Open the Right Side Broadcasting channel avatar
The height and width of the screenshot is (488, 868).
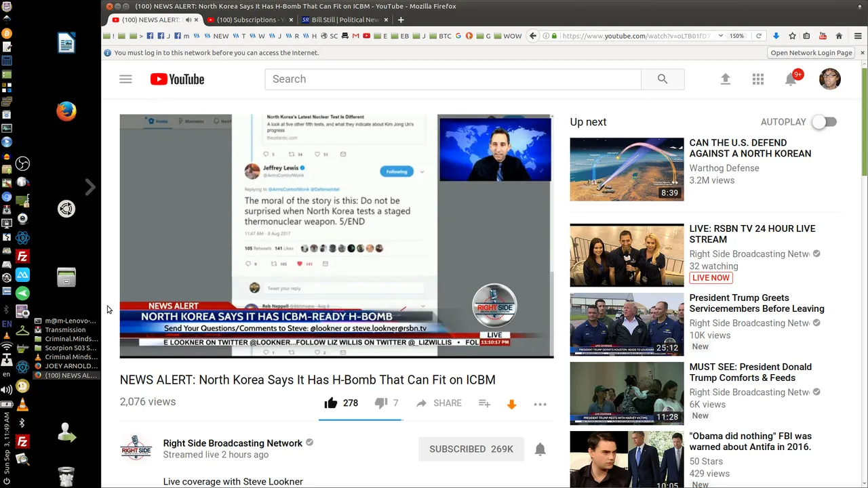tap(136, 449)
